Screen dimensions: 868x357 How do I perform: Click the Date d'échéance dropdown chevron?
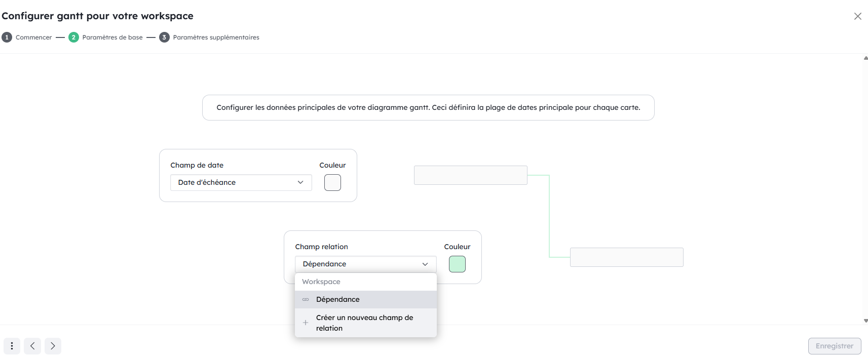[x=300, y=182]
